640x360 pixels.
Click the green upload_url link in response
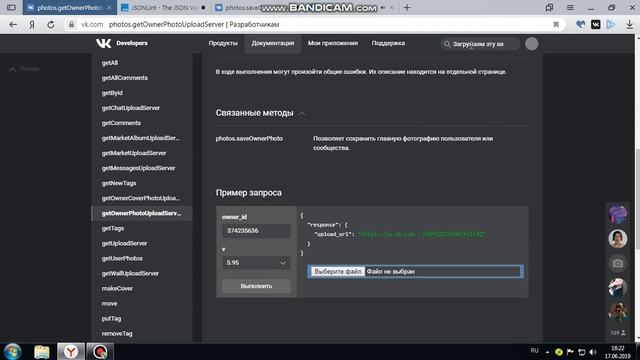(x=421, y=234)
